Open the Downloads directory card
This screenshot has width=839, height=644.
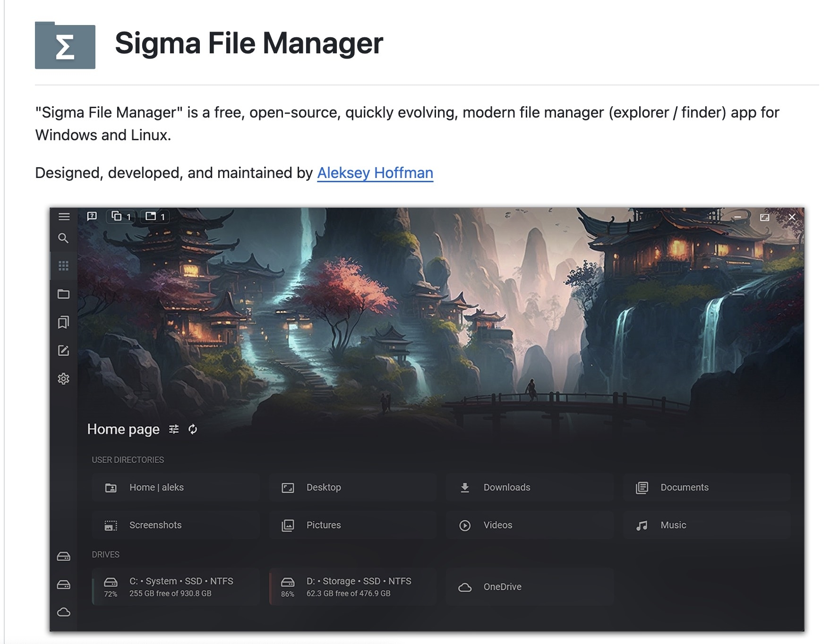pos(530,487)
